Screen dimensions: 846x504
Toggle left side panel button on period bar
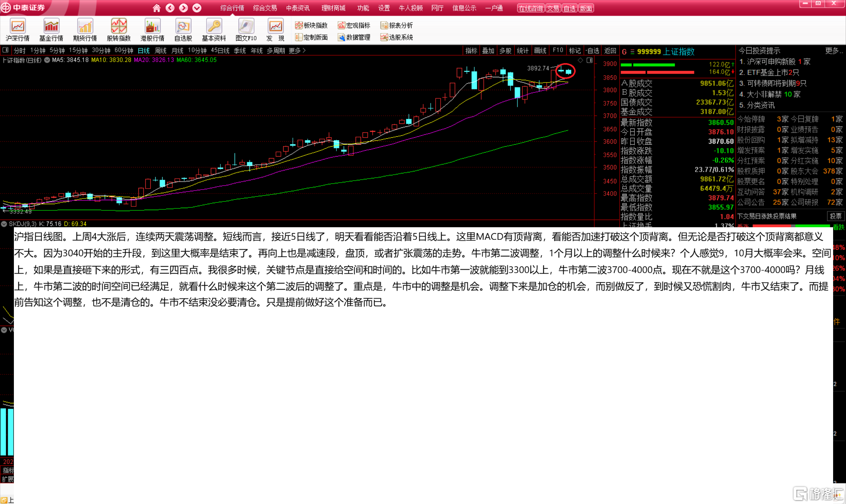[x=5, y=50]
